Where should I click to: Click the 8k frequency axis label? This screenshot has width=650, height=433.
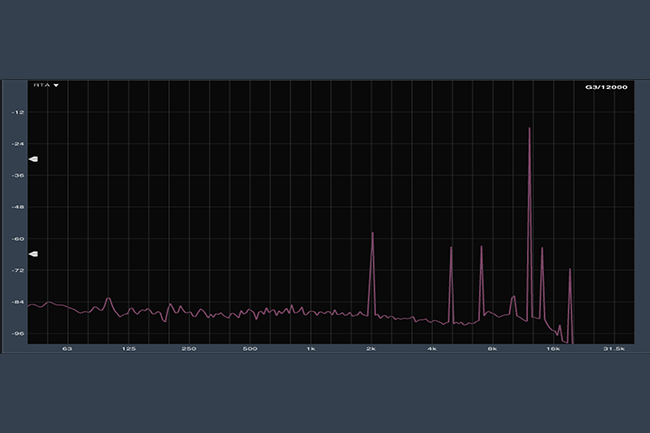[x=493, y=349]
